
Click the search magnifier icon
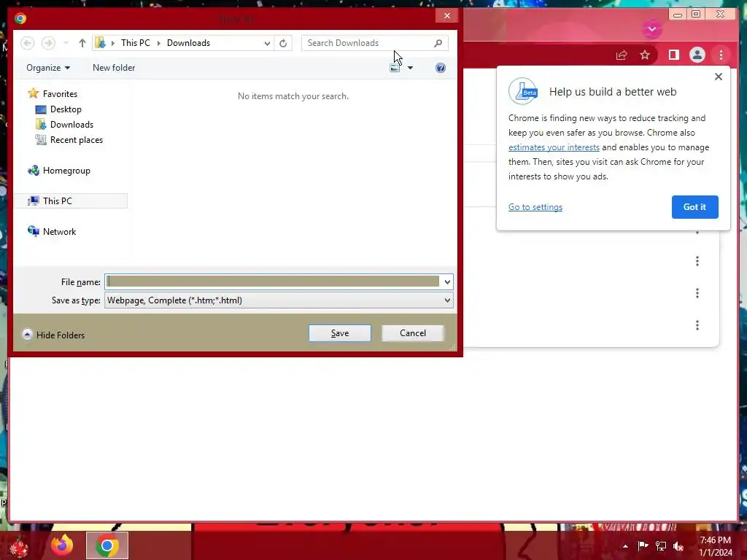438,43
